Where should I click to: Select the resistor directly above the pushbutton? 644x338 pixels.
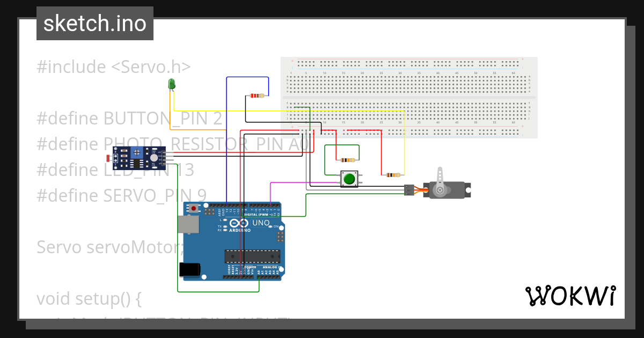click(x=348, y=160)
